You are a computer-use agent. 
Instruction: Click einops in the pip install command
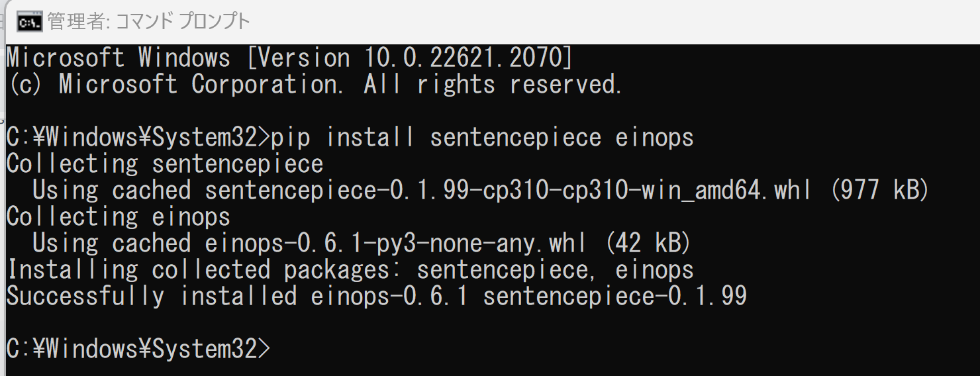[x=655, y=137]
